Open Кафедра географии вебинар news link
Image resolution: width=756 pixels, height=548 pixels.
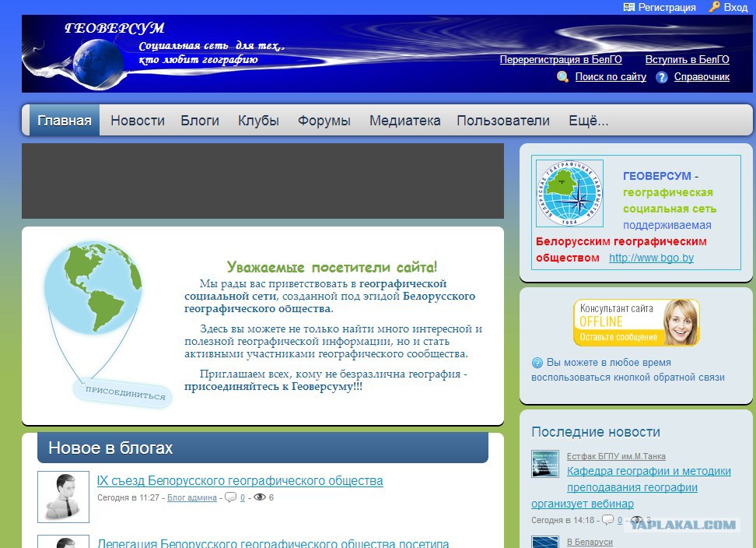[631, 487]
